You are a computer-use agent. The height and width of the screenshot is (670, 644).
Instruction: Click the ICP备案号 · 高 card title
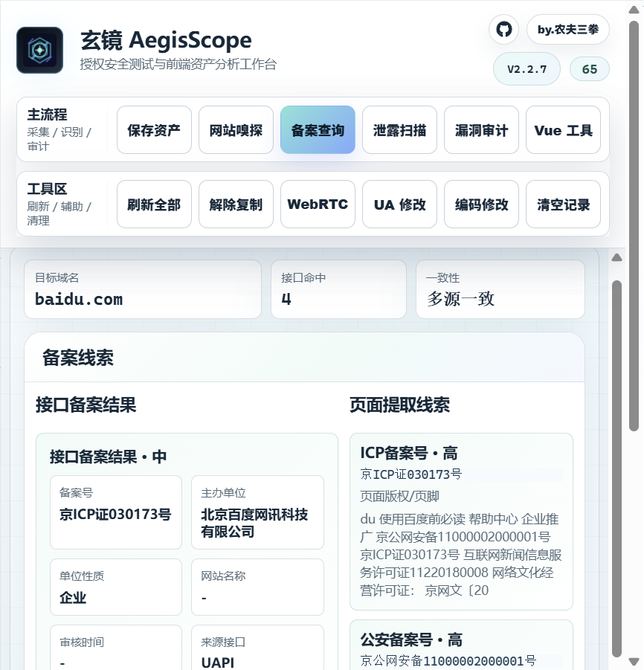pos(409,453)
